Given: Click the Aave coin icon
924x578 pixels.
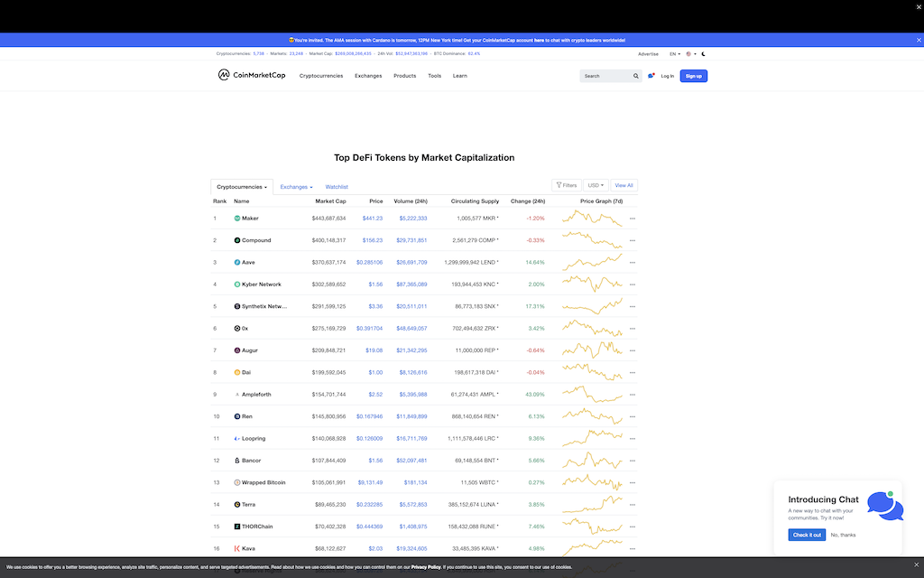Looking at the screenshot, I should 237,262.
